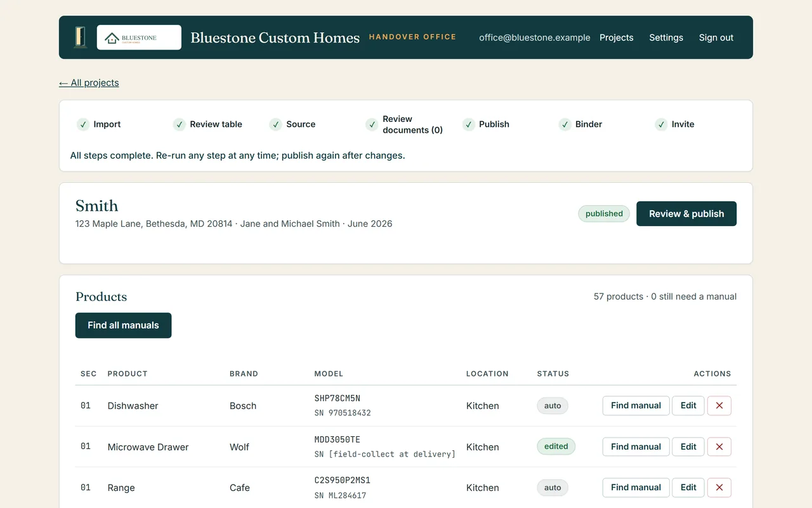This screenshot has width=812, height=508.
Task: Click model number C2S950P2MS1
Action: click(x=343, y=481)
